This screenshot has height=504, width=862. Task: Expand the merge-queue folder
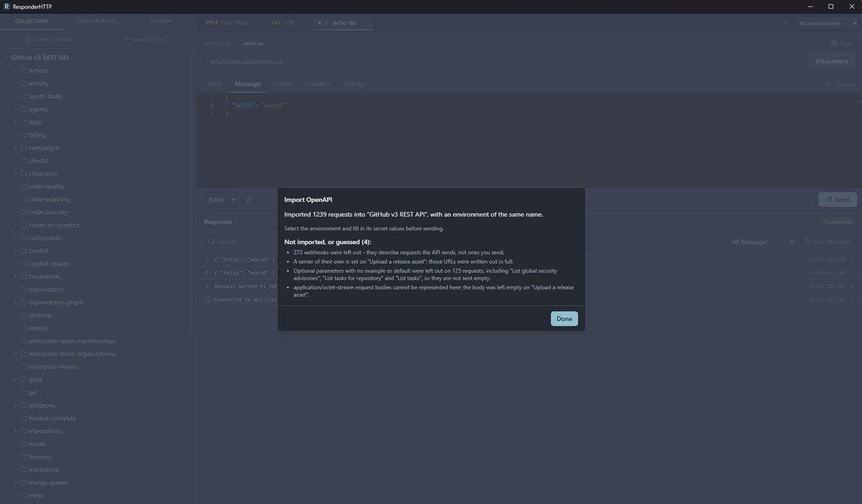[x=15, y=483]
